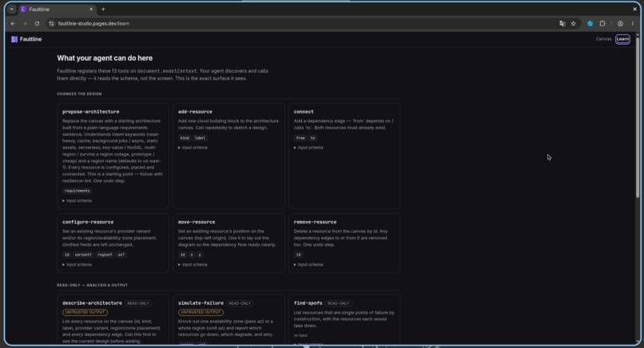The width and height of the screenshot is (644, 348).
Task: Click READ-ONLY badge beside find-spofs
Action: pos(339,303)
